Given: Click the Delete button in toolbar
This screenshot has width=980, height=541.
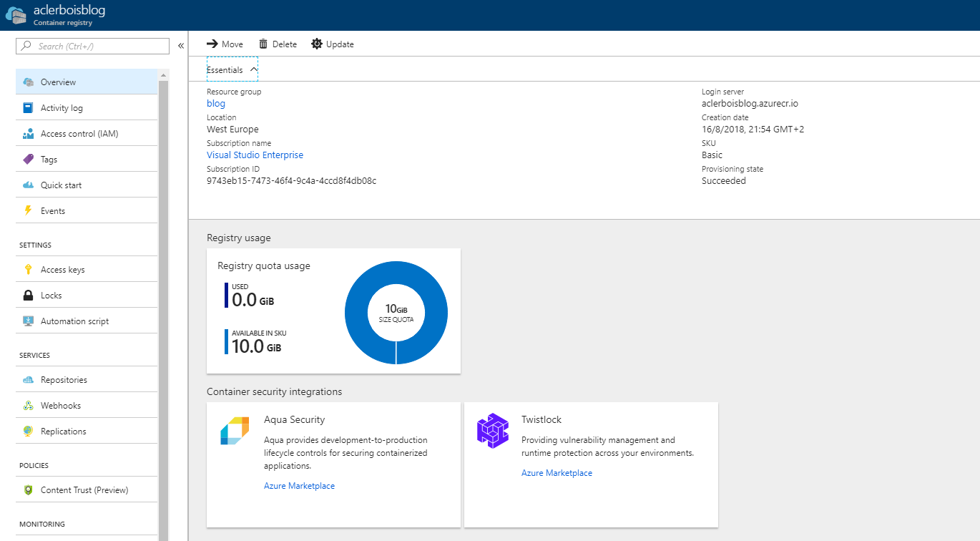Looking at the screenshot, I should click(278, 44).
